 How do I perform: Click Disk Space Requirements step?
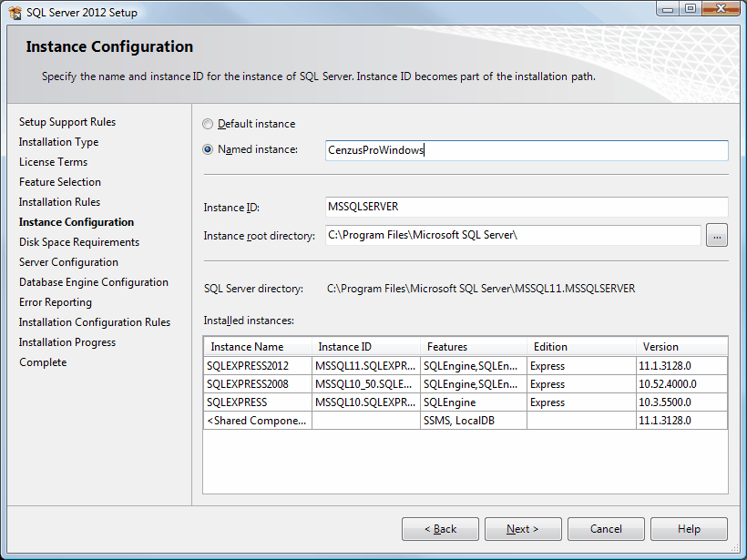tap(79, 242)
